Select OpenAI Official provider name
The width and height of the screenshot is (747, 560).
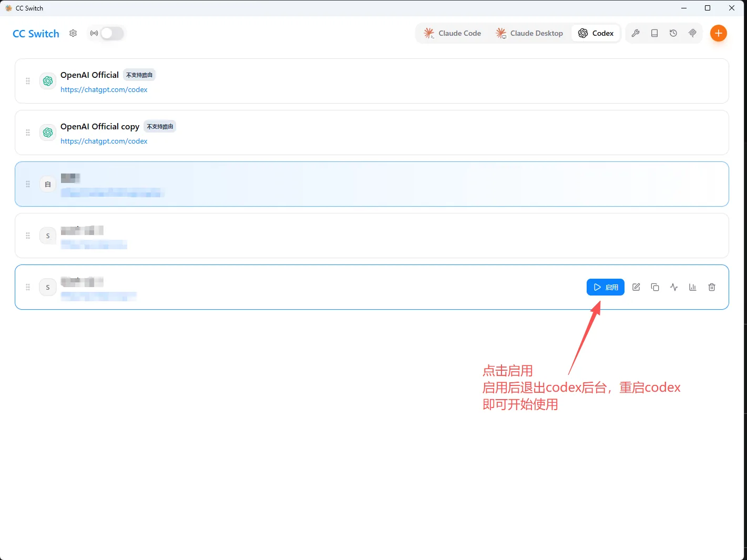[89, 75]
